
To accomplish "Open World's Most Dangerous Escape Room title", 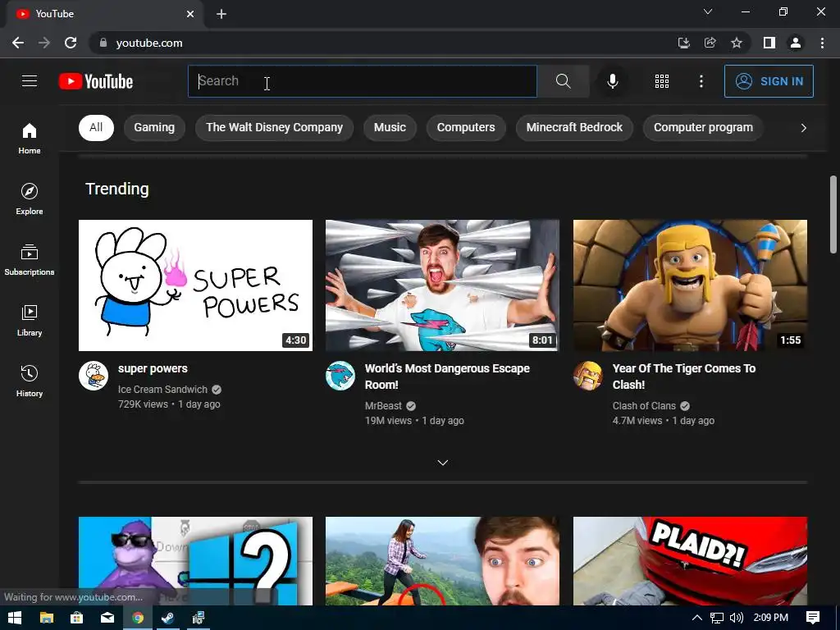I will point(447,377).
